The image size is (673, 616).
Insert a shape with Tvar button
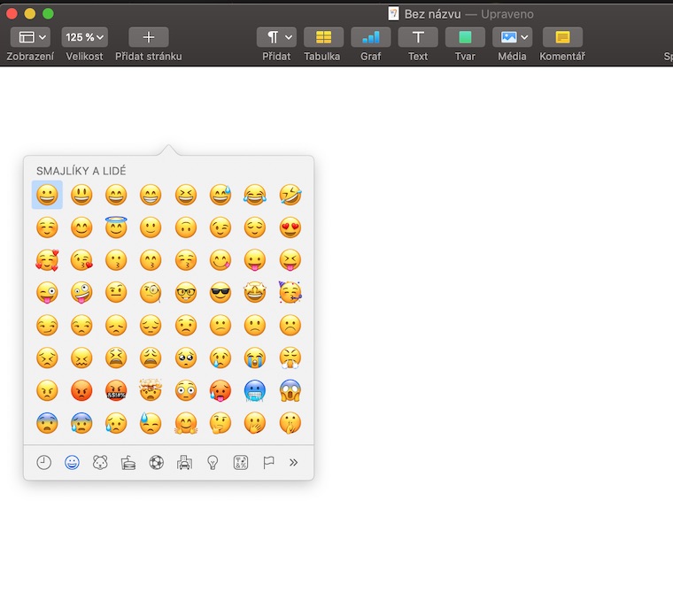[x=465, y=37]
